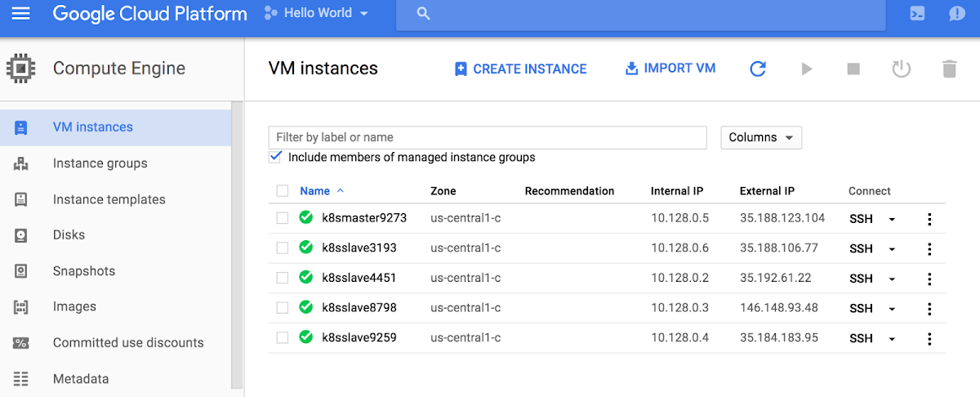Click the Snapshots sidebar icon

click(21, 271)
